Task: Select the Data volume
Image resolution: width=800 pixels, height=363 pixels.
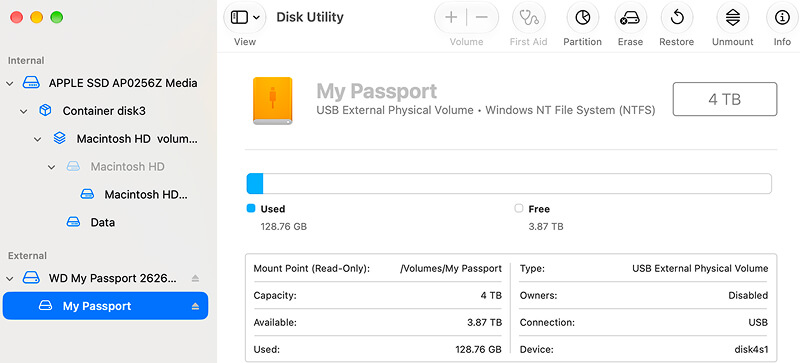Action: click(103, 223)
